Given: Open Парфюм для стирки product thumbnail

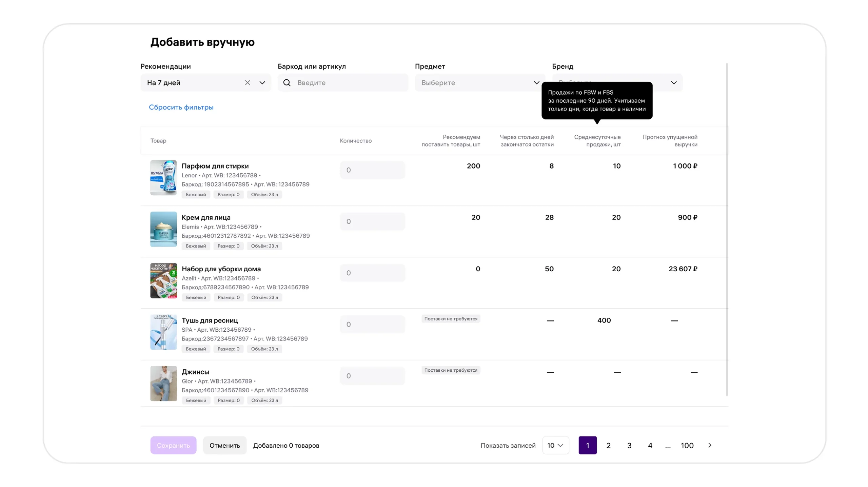Looking at the screenshot, I should (x=163, y=178).
